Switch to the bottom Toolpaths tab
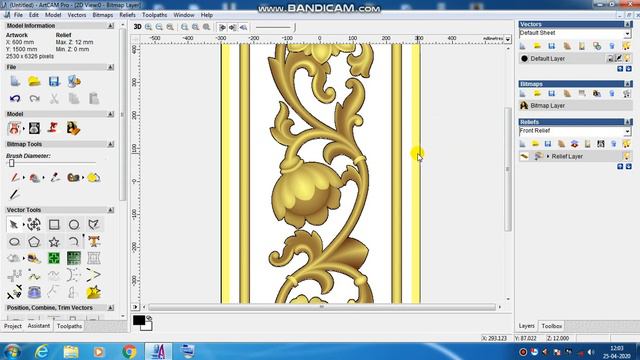This screenshot has width=640, height=360. 69,326
